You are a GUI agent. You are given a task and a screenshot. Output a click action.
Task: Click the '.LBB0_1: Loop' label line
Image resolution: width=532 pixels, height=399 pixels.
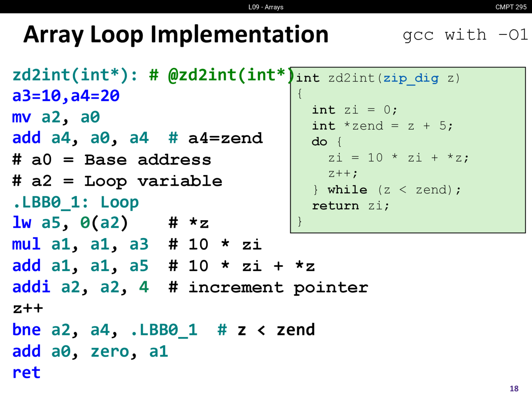click(76, 202)
